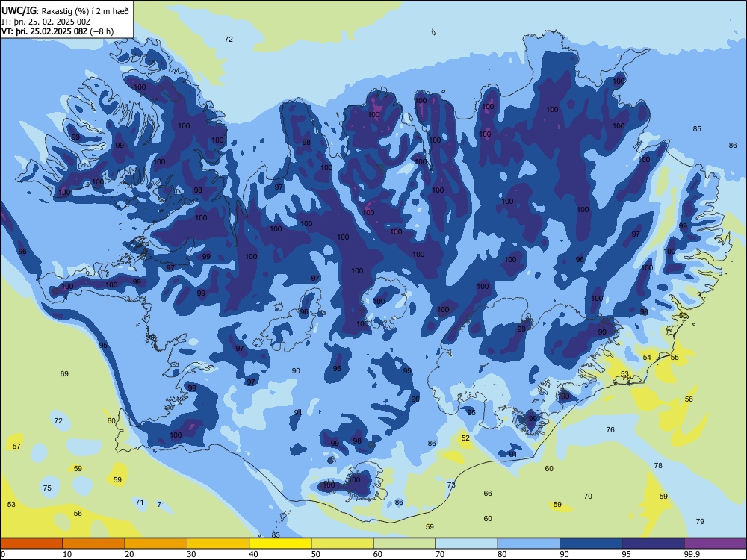This screenshot has height=560, width=747.
Task: Click the humidity value '55' on the east coast
Action: click(675, 357)
